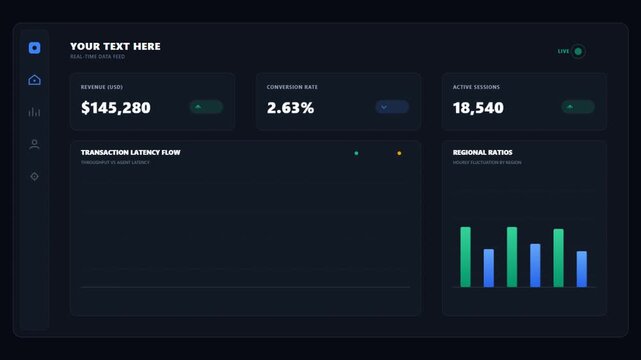Select the $145,280 revenue value
This screenshot has height=360, width=641.
tap(116, 108)
